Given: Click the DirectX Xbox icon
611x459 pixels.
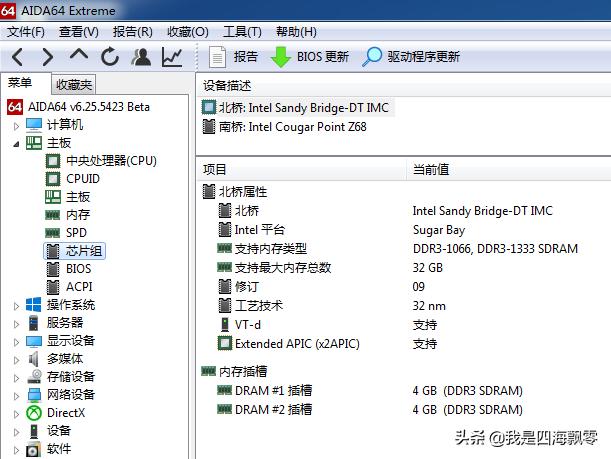Looking at the screenshot, I should (x=34, y=413).
